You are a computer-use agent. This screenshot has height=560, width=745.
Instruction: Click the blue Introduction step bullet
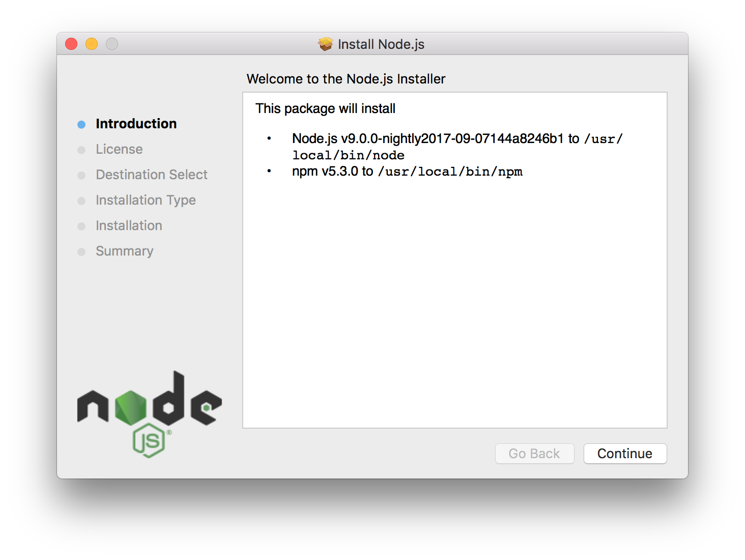(81, 125)
